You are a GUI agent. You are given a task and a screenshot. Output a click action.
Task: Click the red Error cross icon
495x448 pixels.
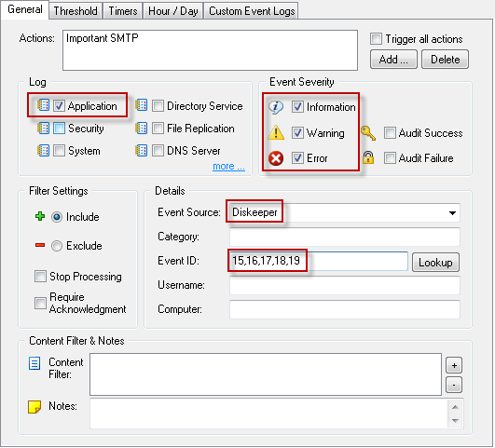(276, 158)
